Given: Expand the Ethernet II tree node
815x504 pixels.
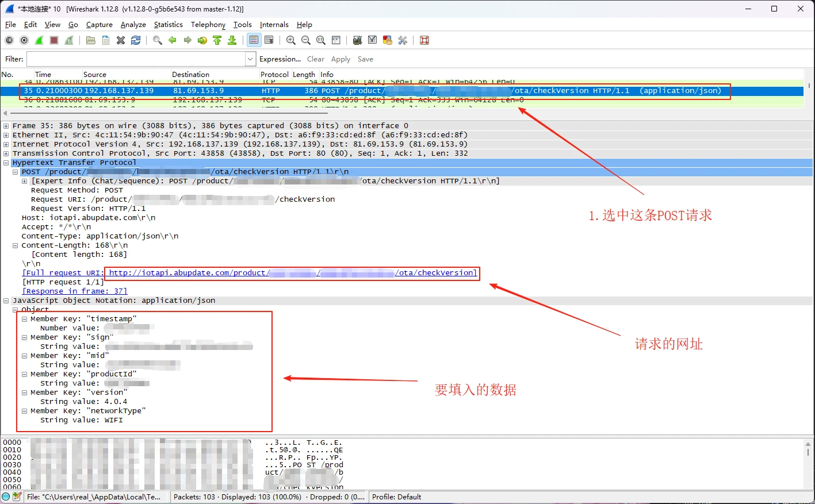Looking at the screenshot, I should [x=6, y=135].
